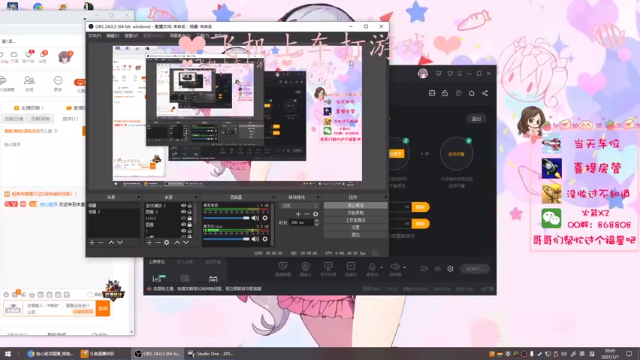This screenshot has width=640, height=360.
Task: Toggle lock on the first source
Action: 190,206
